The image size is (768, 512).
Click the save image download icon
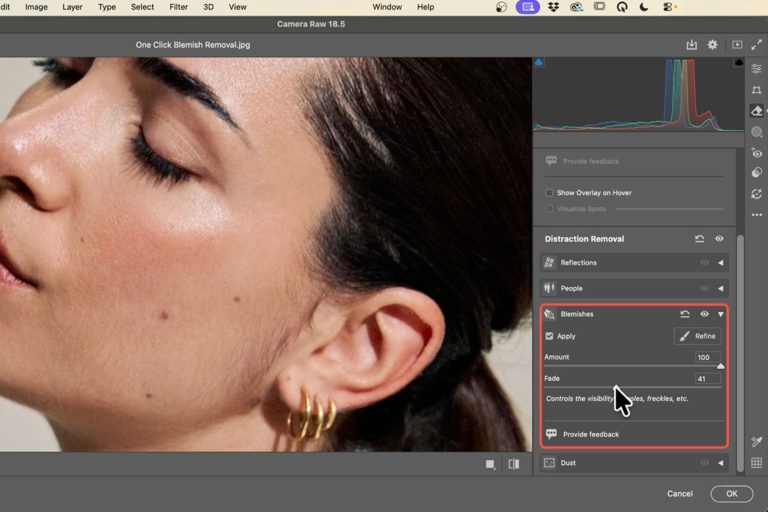click(692, 45)
